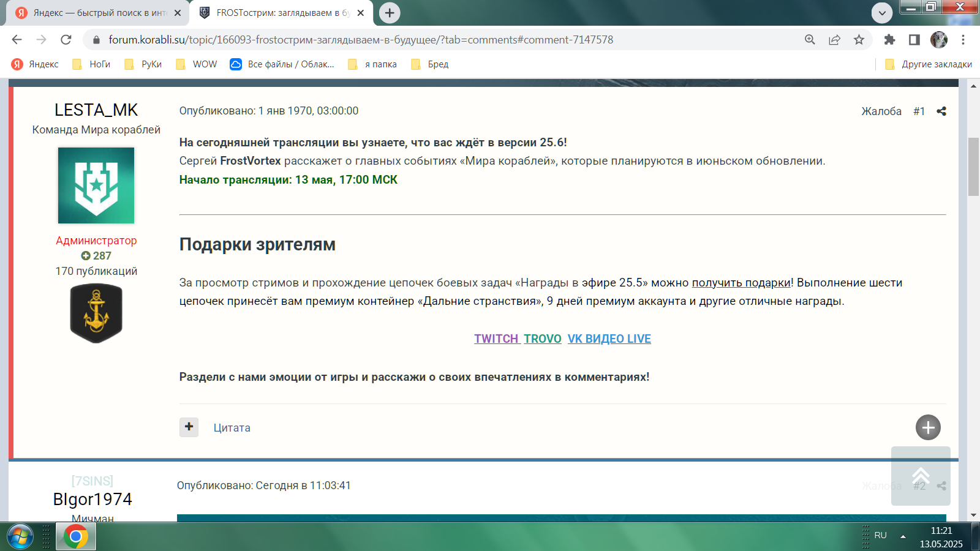
Task: Expand the tab search dropdown chevron
Action: pos(882,13)
